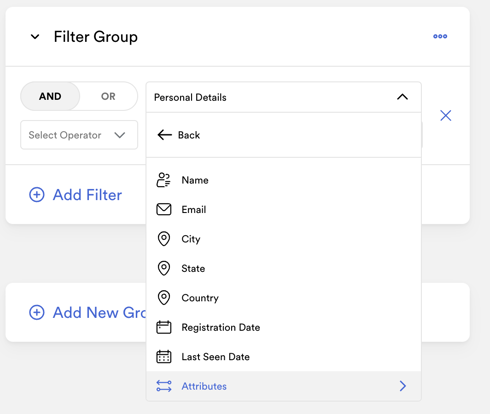This screenshot has width=490, height=414.
Task: Expand the Attributes submenu chevron
Action: click(x=403, y=386)
